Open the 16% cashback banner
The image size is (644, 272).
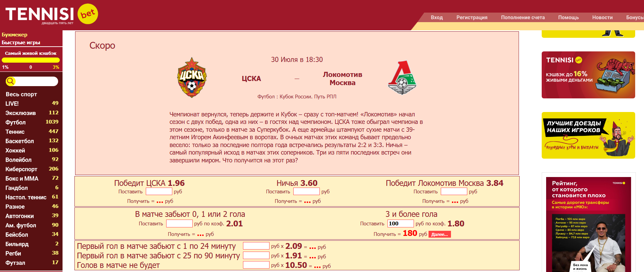[x=588, y=75]
